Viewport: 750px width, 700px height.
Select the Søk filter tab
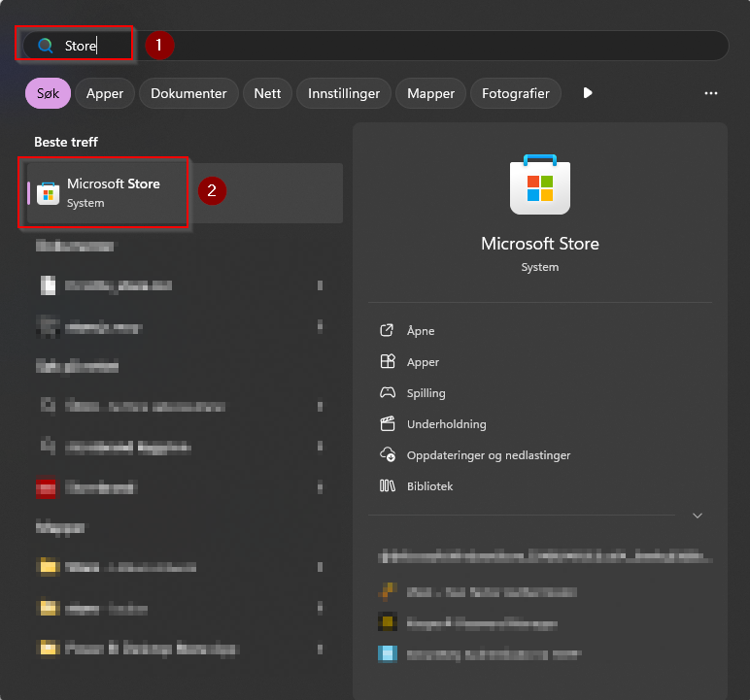click(x=48, y=93)
